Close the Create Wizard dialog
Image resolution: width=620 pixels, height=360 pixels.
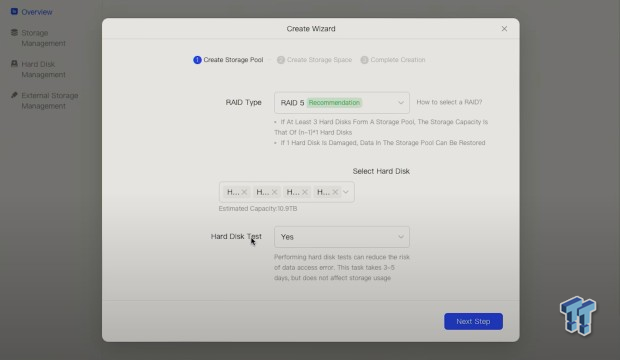click(x=504, y=28)
